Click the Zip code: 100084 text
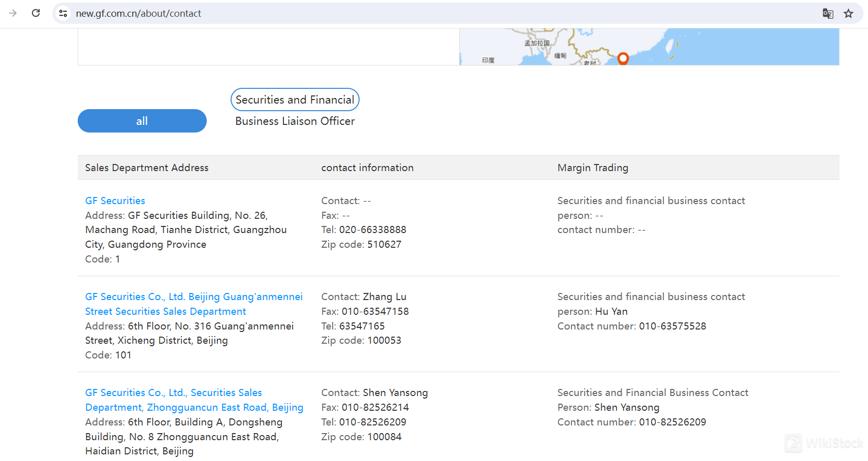Image resolution: width=868 pixels, height=461 pixels. 361,437
